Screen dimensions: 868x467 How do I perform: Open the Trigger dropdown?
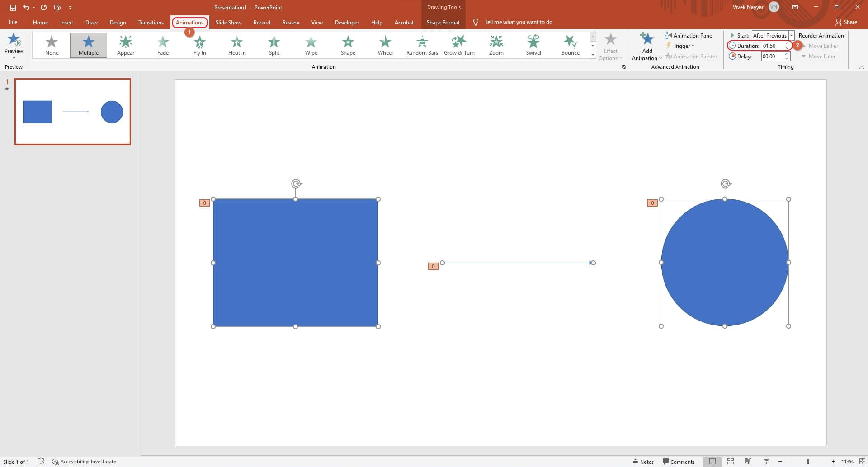(680, 46)
